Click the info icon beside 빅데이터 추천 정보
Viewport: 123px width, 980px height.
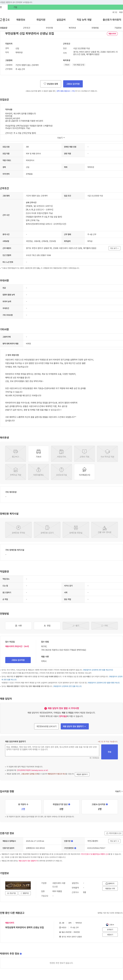(20, 954)
